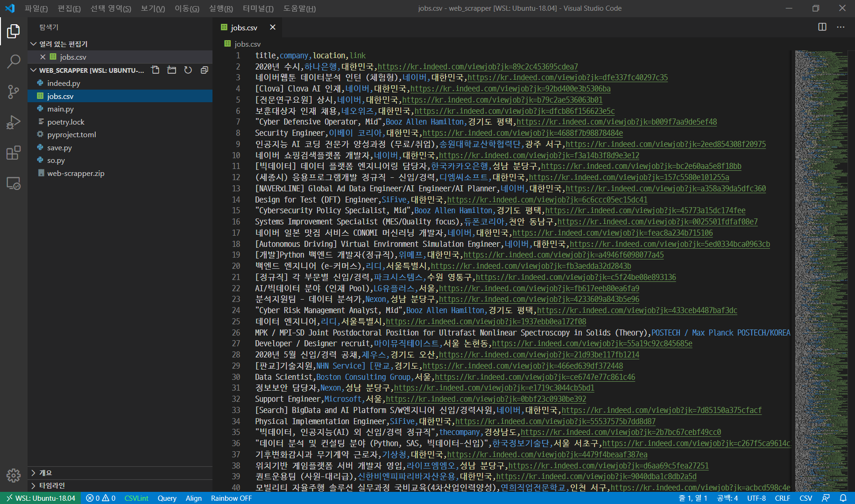Split the editor to the right

pos(822,27)
